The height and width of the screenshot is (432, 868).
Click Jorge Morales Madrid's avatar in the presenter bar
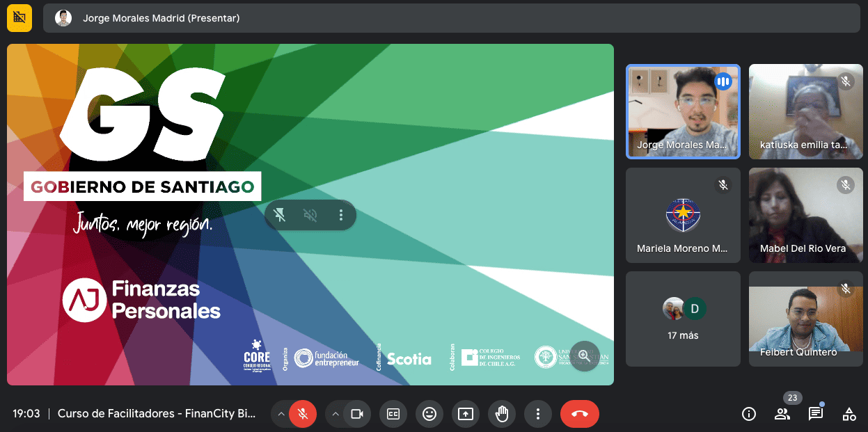64,18
